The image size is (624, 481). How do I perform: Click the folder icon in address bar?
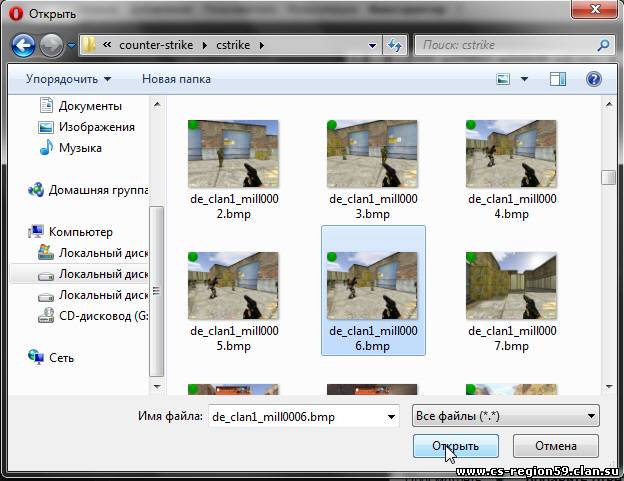coord(89,45)
